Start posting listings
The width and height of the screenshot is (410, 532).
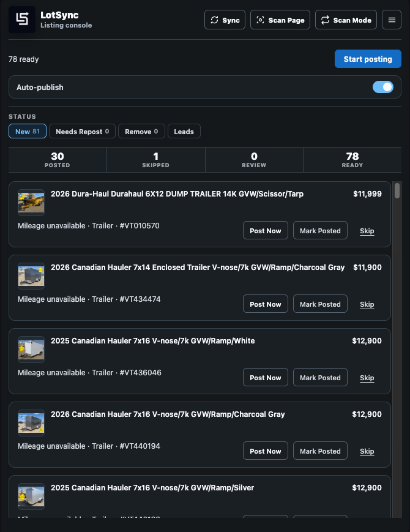pyautogui.click(x=368, y=59)
